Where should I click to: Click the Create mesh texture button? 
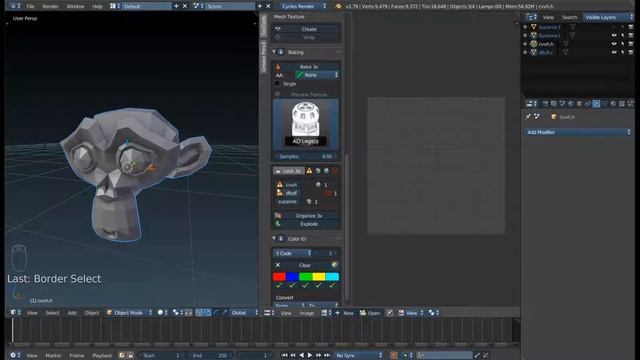(x=306, y=29)
